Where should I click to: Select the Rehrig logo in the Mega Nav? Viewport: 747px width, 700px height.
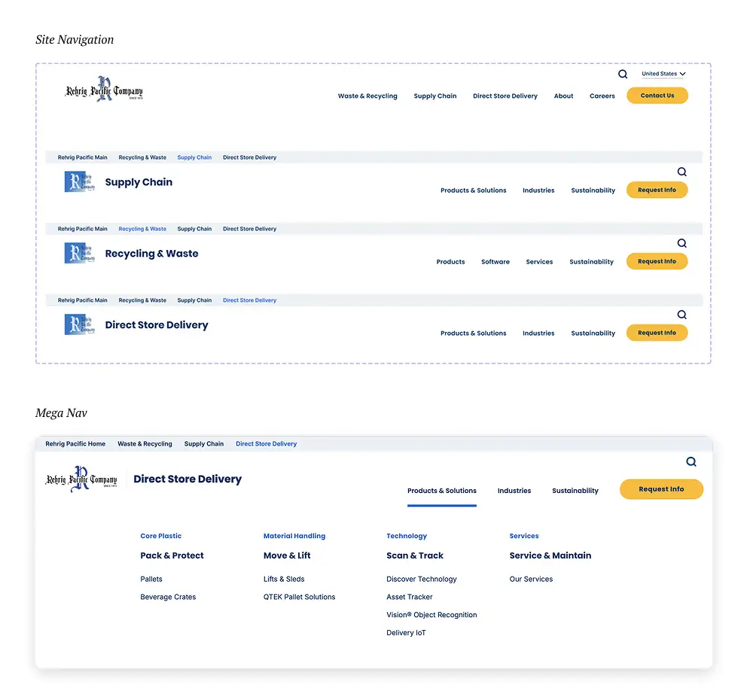[x=81, y=479]
